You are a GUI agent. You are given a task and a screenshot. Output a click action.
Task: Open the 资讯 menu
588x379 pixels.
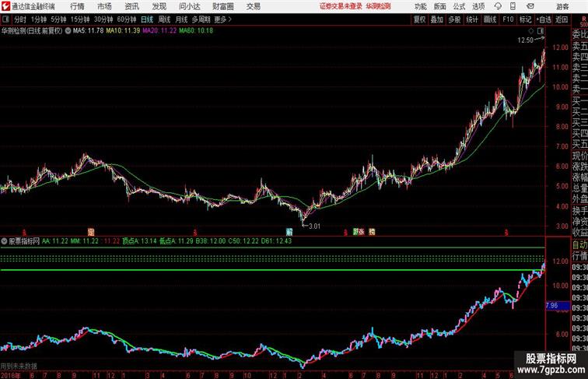click(x=131, y=6)
